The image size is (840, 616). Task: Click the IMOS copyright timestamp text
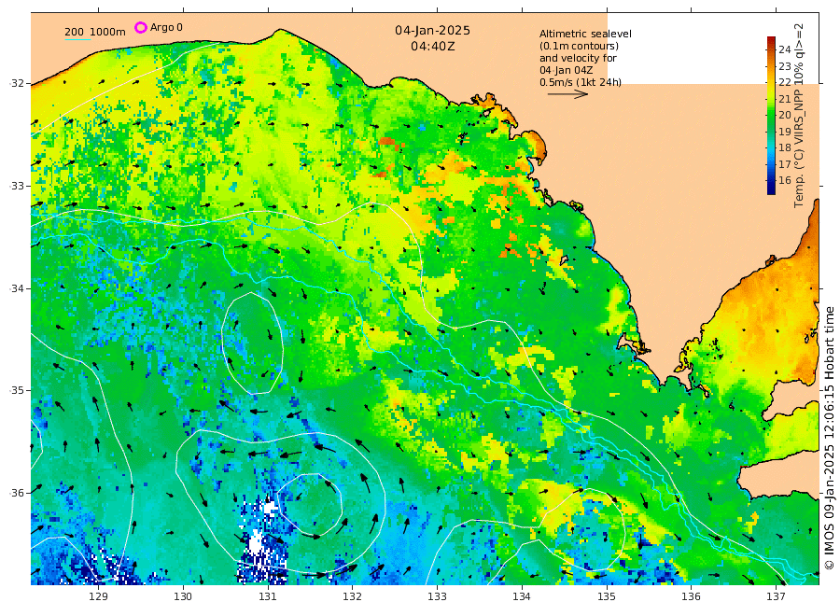click(830, 438)
